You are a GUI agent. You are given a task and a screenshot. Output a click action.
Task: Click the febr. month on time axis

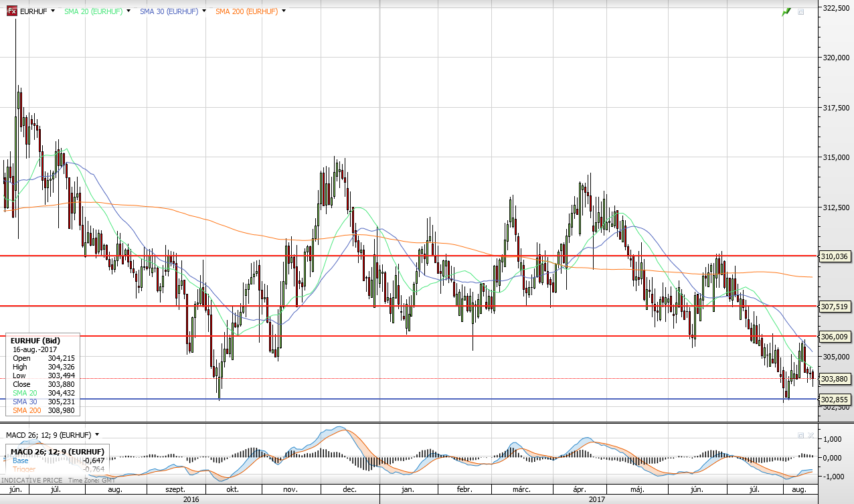point(464,490)
